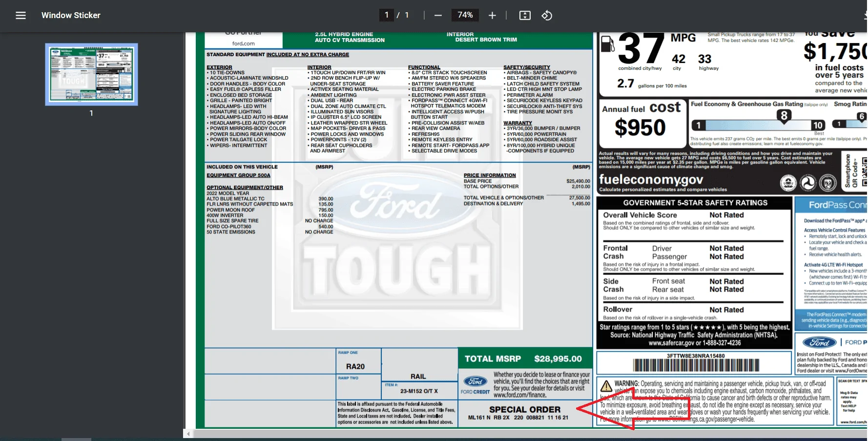Viewport: 868px width, 441px height.
Task: Click 'GOVERNMENT 5-STAR SAFETY RATINGS' header
Action: click(695, 203)
